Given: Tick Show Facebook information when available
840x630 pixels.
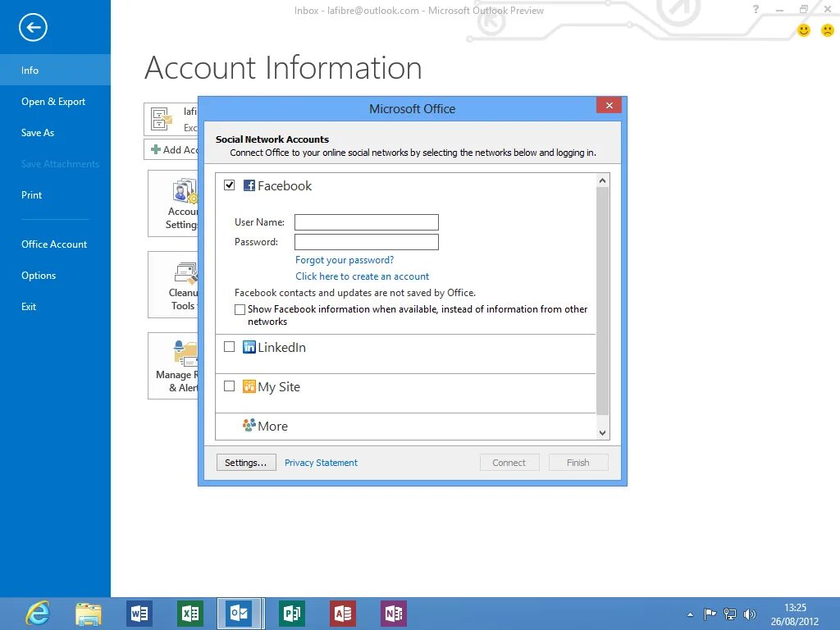Looking at the screenshot, I should click(240, 309).
